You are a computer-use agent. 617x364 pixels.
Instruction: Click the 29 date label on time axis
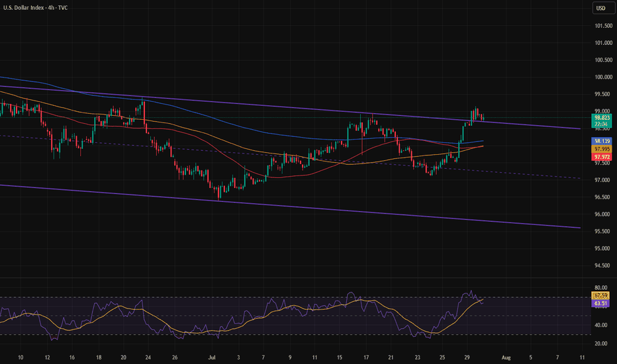(x=467, y=357)
